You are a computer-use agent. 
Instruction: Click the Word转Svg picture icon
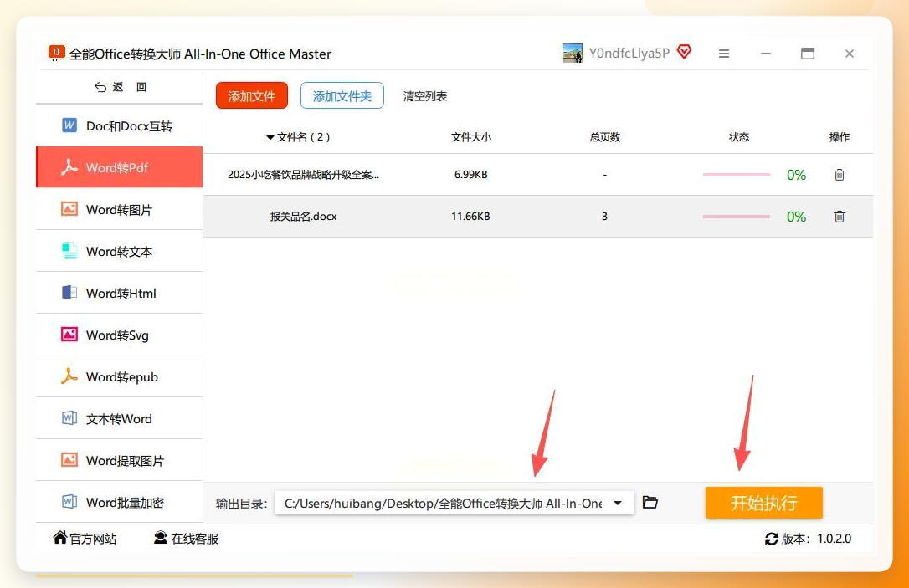[69, 335]
